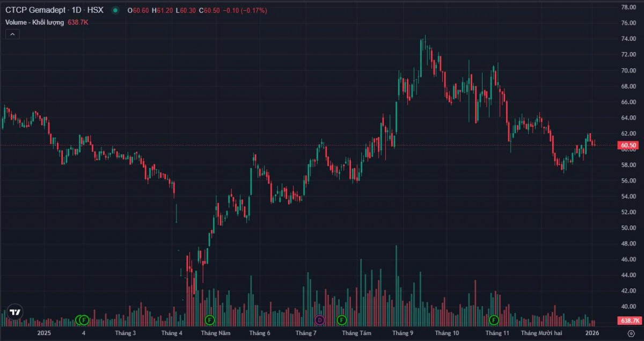
Task: Click the 78.00 price axis label
Action: pyautogui.click(x=628, y=7)
